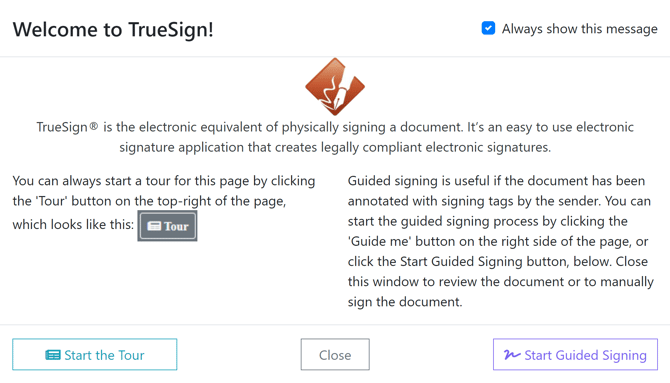Viewport: 670px width, 383px height.
Task: Click the 'sign the document.' closing line
Action: click(405, 302)
